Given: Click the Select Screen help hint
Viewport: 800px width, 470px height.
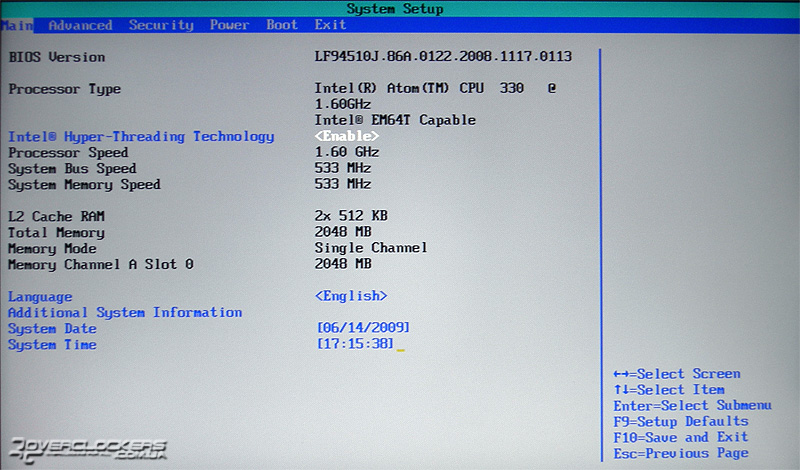Looking at the screenshot, I should point(677,374).
